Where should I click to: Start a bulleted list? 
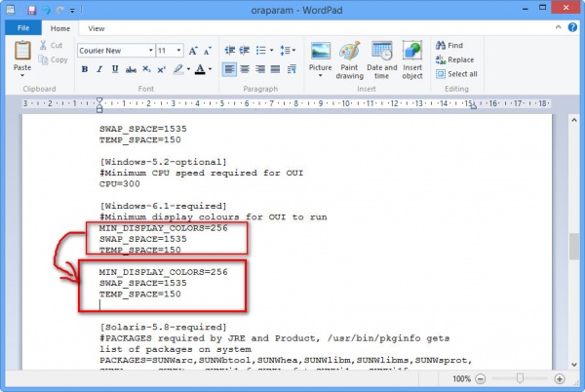point(260,50)
